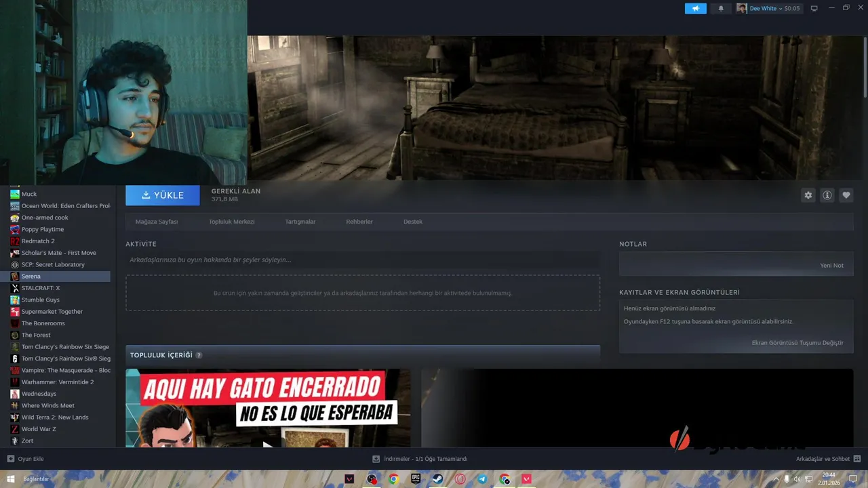Show hidden system tray icons chevron
The height and width of the screenshot is (488, 868).
(776, 479)
